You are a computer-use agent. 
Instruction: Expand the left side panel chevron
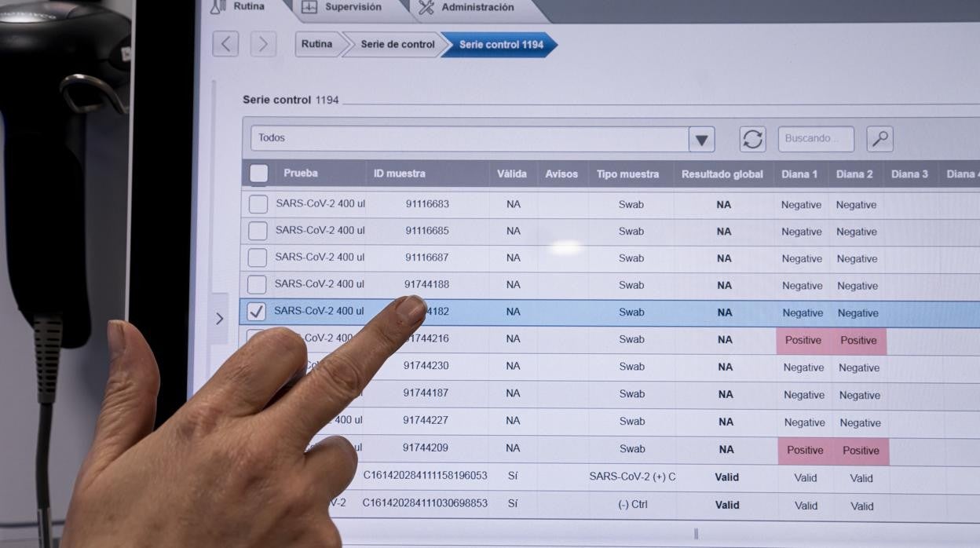click(x=219, y=318)
